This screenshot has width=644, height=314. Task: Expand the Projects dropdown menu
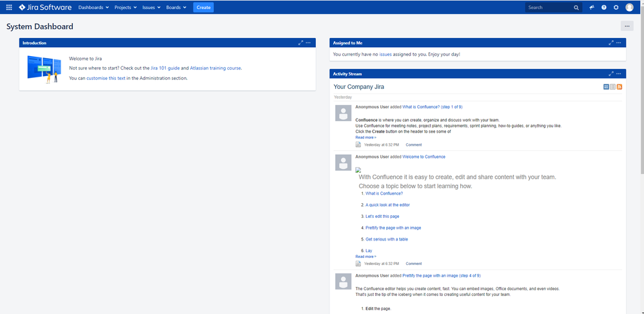click(x=125, y=8)
